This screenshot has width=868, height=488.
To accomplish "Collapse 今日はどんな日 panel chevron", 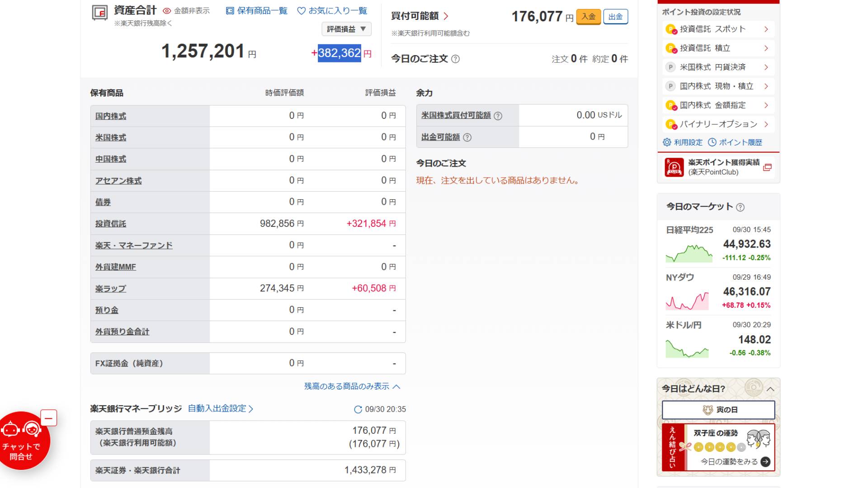I will [x=770, y=389].
